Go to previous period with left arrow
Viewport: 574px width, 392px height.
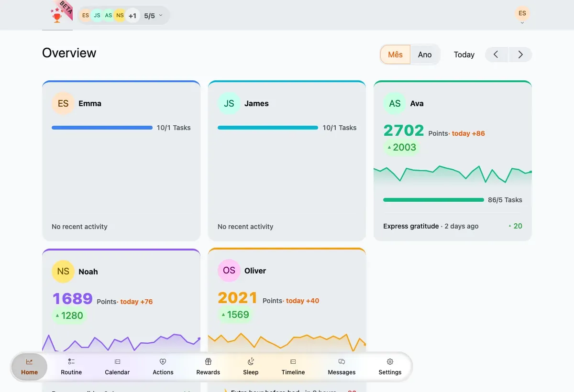497,54
